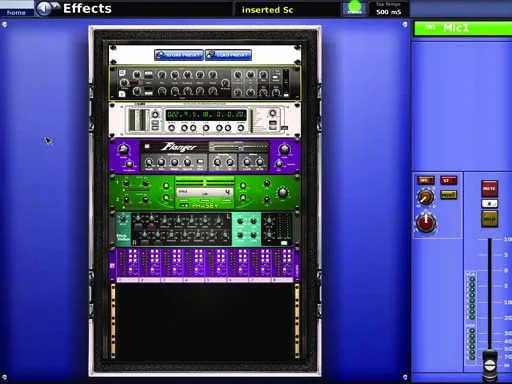Mute the Mic1 channel
The width and height of the screenshot is (512, 384).
coord(489,188)
